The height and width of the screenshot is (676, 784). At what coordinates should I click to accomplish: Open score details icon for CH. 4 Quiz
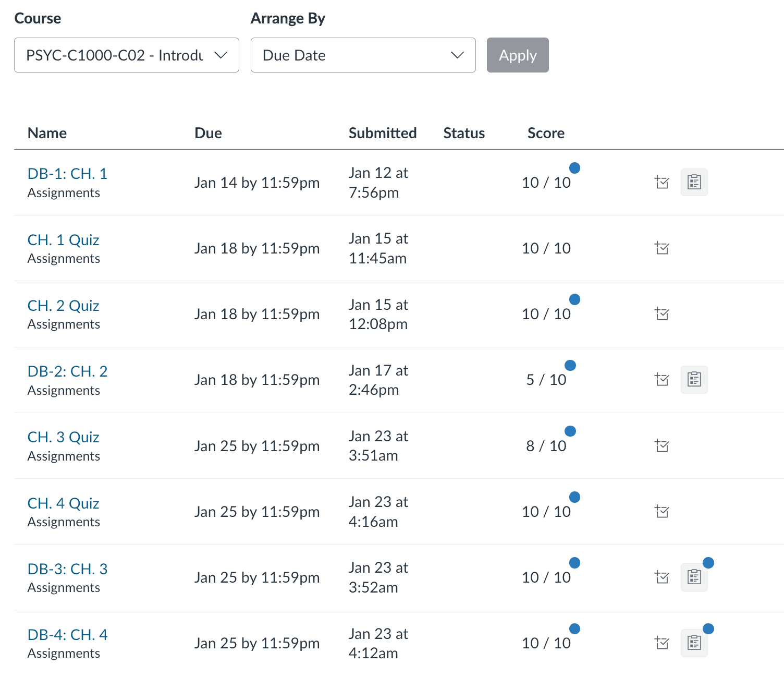[661, 512]
